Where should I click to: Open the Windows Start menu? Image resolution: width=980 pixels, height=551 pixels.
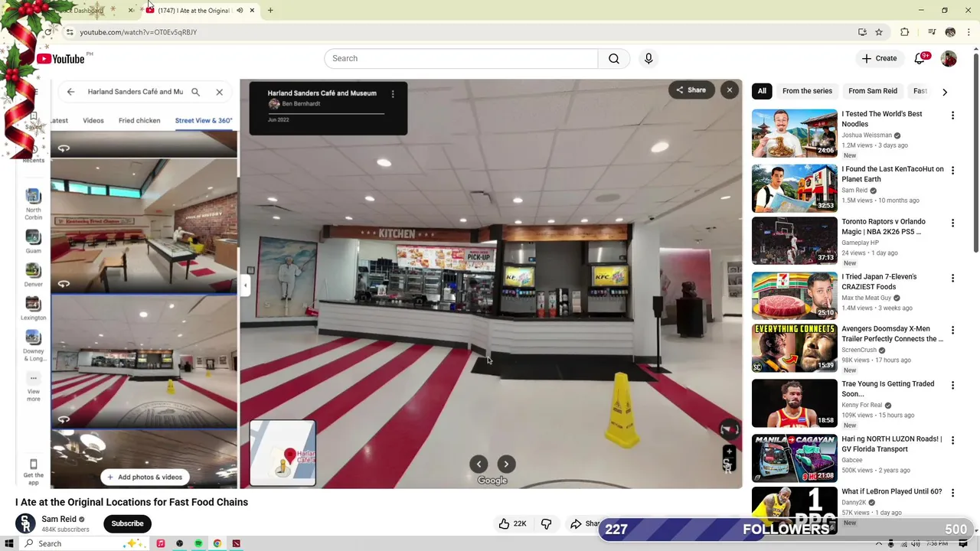pos(10,543)
